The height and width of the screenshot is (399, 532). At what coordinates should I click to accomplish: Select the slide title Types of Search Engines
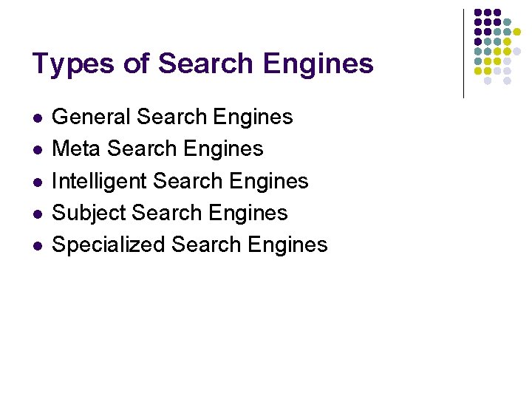click(202, 64)
